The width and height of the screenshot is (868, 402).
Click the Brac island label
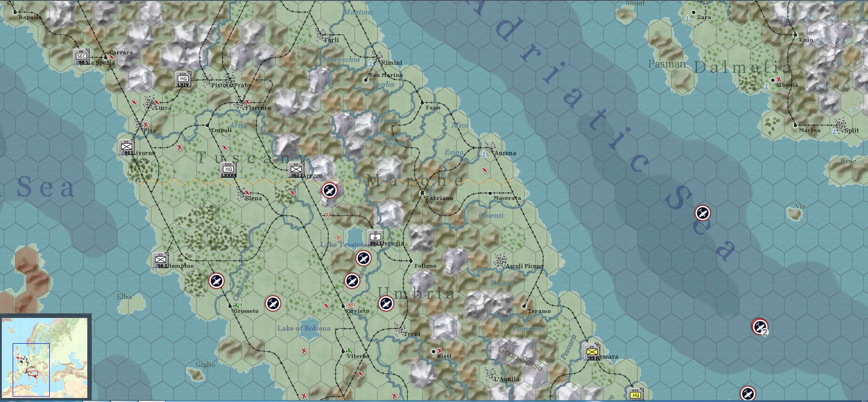click(x=849, y=161)
